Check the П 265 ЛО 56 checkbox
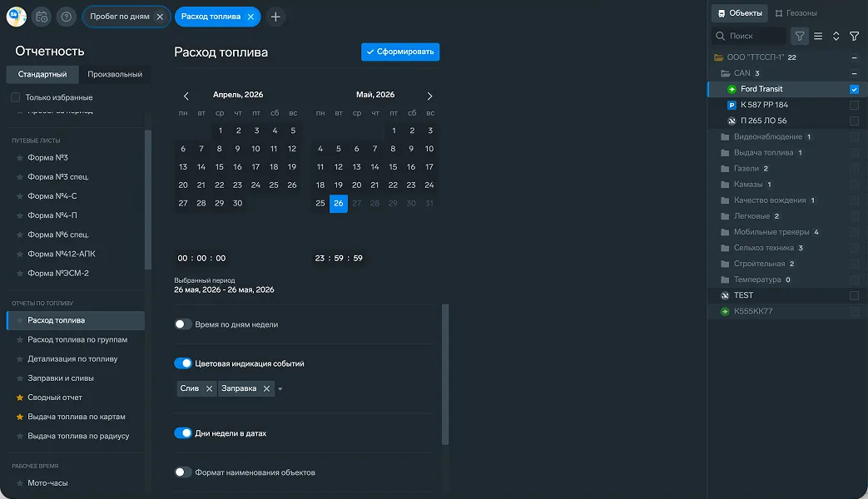This screenshot has height=499, width=868. coord(854,121)
